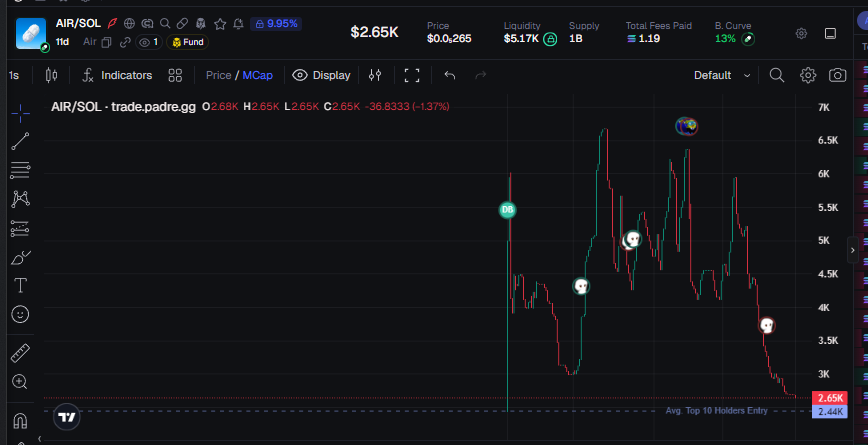The width and height of the screenshot is (868, 445).
Task: Click the chain link icon next to Air
Action: click(125, 42)
